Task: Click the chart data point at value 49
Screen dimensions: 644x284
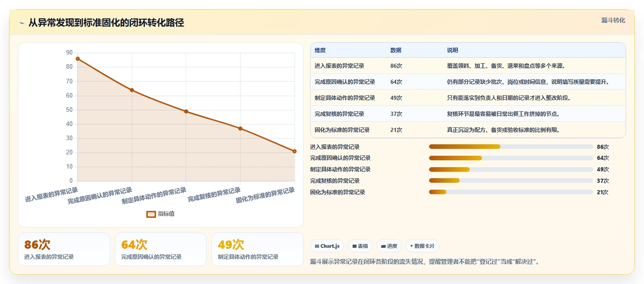Action: coord(186,111)
